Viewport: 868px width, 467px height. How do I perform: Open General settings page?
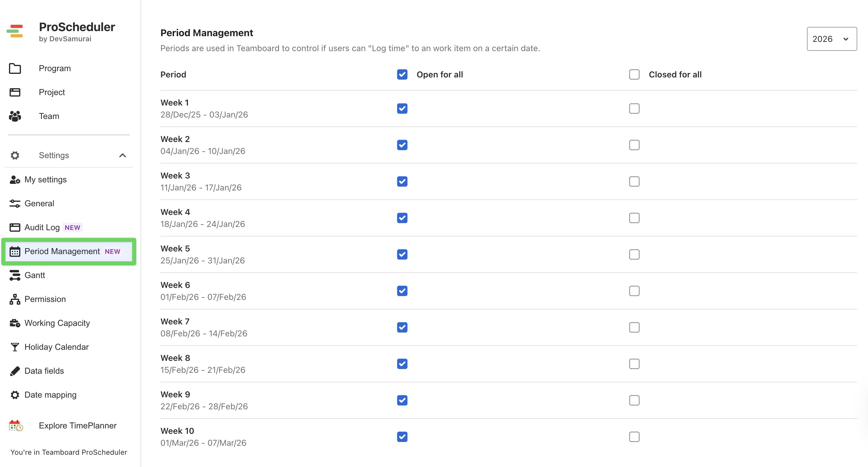[x=39, y=203]
